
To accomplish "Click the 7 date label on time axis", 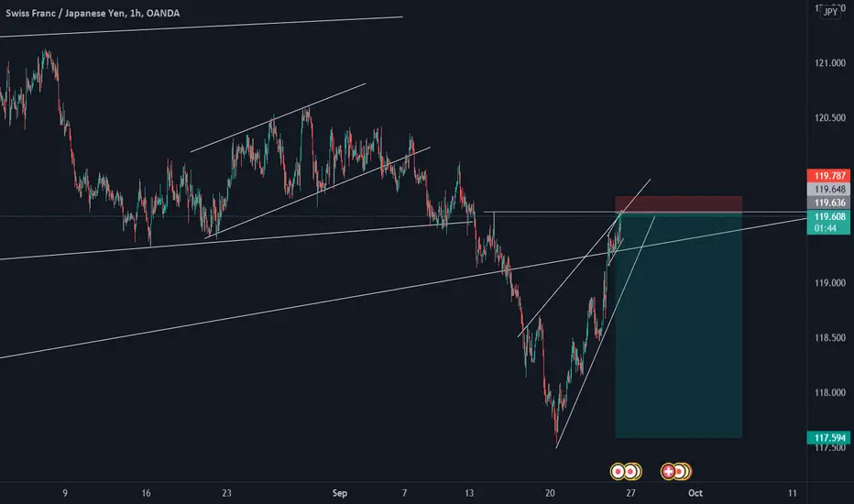I will coord(404,493).
